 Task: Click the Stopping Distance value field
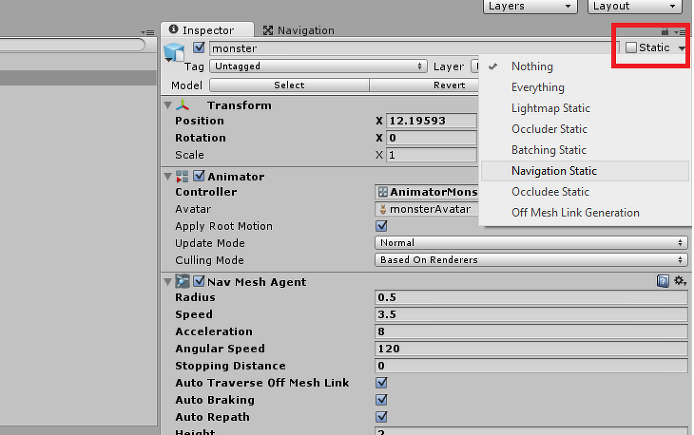click(531, 366)
